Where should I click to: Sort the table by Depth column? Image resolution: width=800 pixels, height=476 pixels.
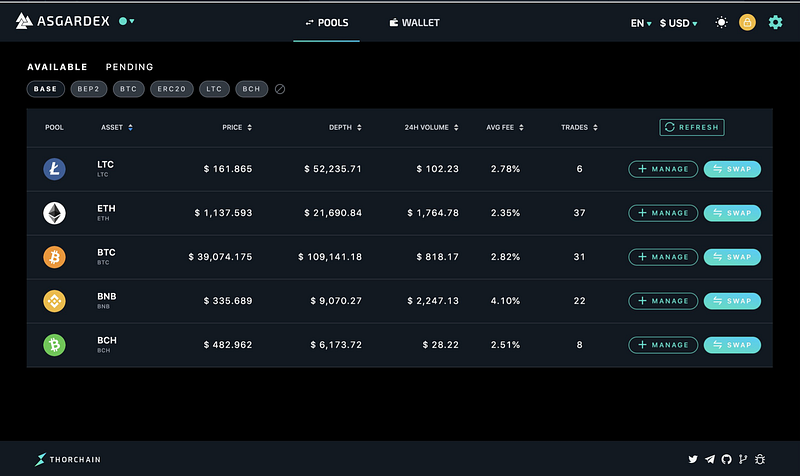pyautogui.click(x=345, y=127)
